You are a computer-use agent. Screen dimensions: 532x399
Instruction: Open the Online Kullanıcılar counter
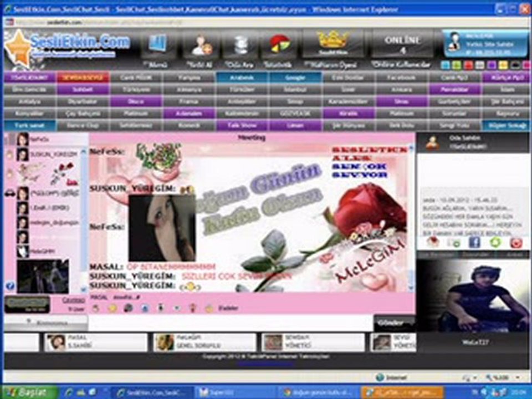[402, 44]
